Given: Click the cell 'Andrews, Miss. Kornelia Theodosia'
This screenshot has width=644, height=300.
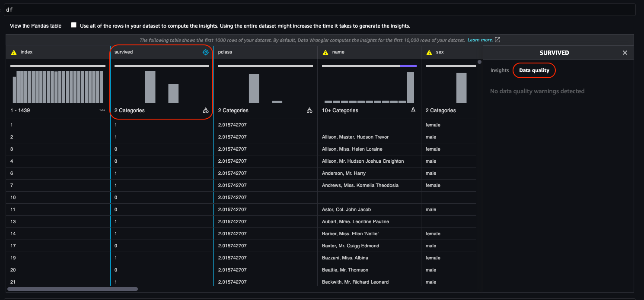Looking at the screenshot, I should (360, 185).
